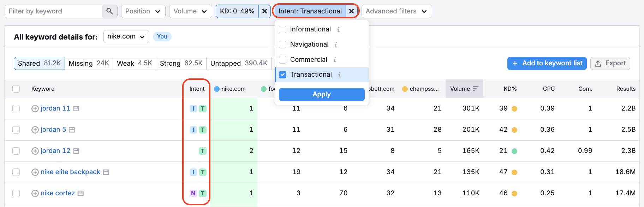Check the Informational intent checkbox
Viewport: 644px width, 207px height.
point(283,29)
